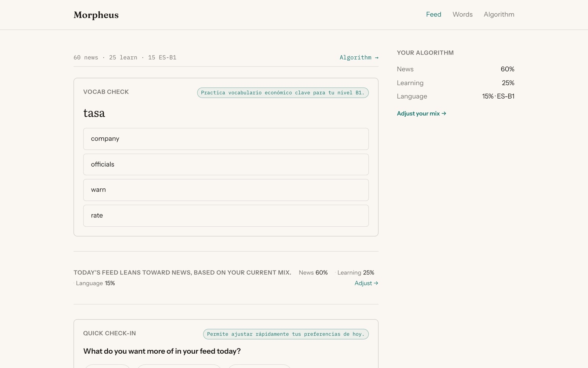Click 'Learning 25%' in the feed mix strip
The width and height of the screenshot is (588, 368).
pyautogui.click(x=356, y=273)
